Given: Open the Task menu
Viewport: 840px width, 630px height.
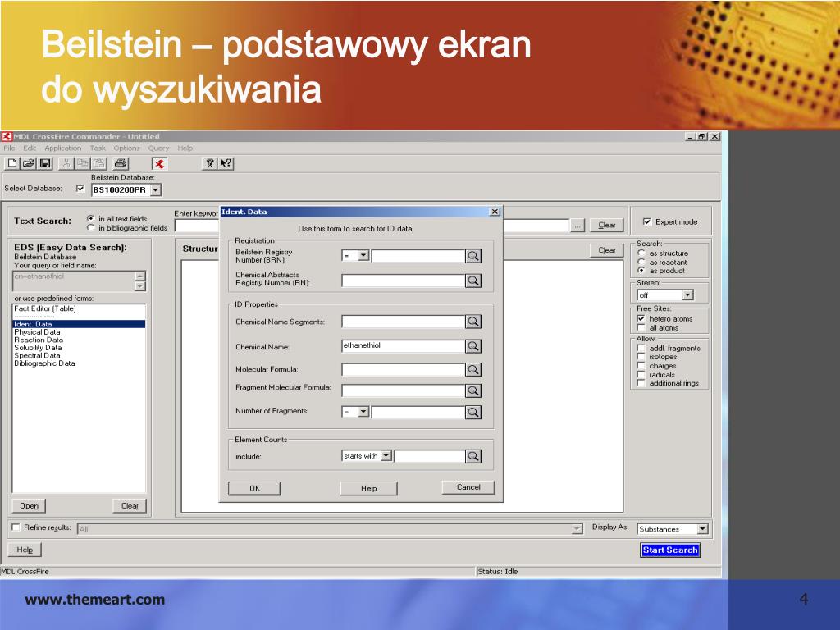Looking at the screenshot, I should click(98, 148).
